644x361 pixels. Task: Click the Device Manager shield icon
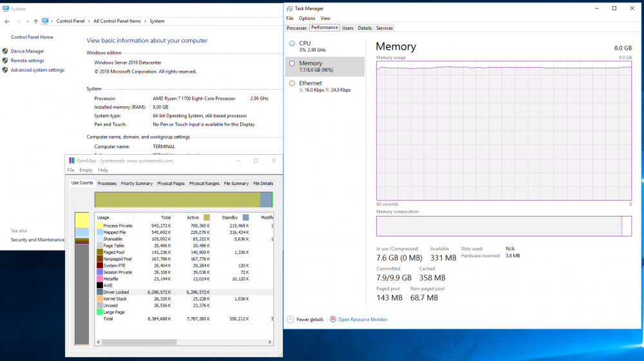[5, 51]
